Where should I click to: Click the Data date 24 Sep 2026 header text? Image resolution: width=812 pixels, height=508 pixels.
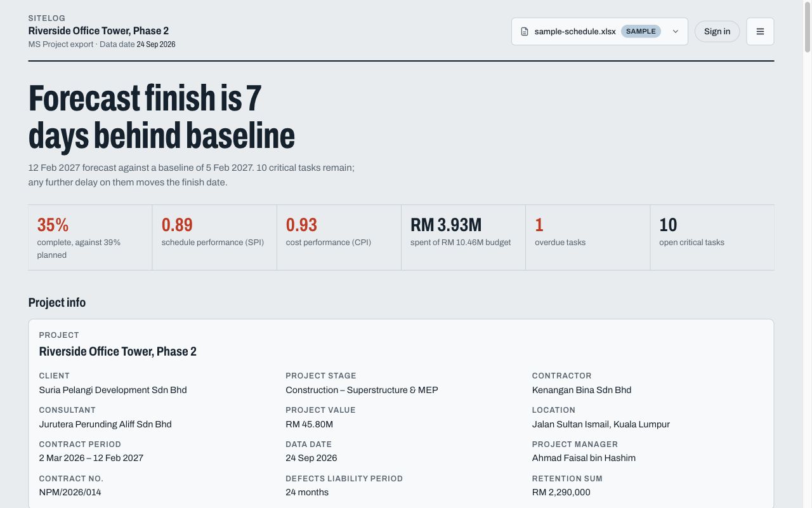(138, 44)
